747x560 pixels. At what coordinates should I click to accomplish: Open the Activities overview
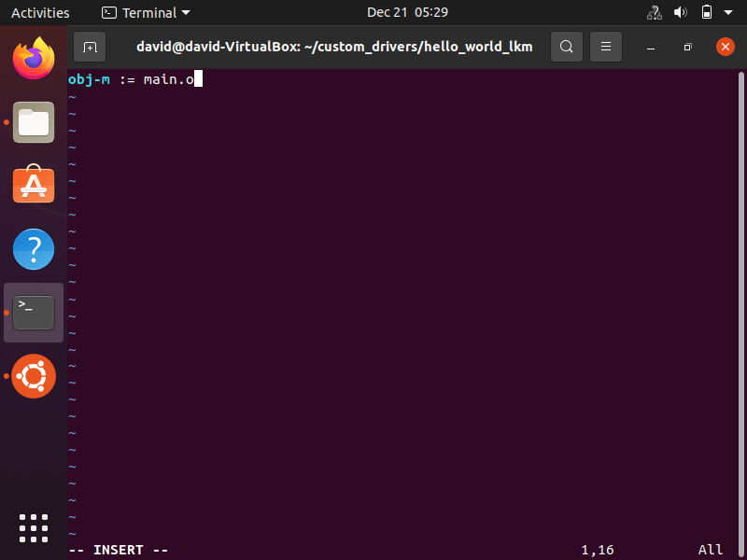click(x=40, y=12)
